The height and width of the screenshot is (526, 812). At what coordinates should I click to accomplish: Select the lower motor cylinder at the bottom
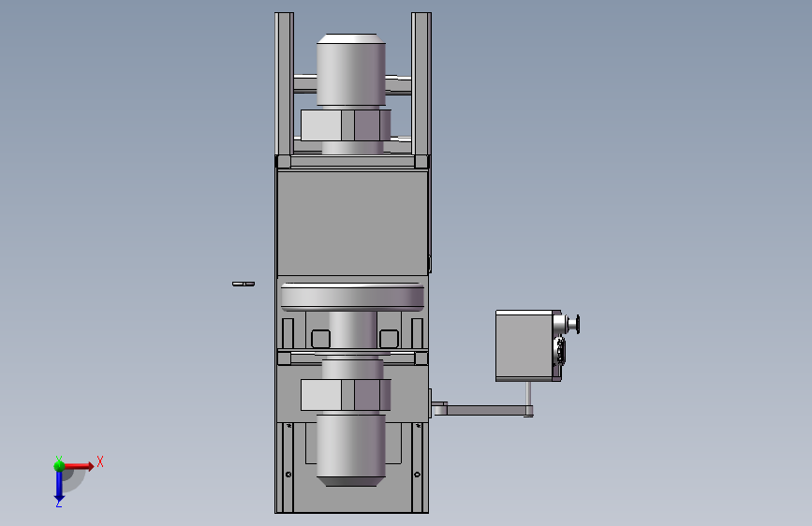351,449
